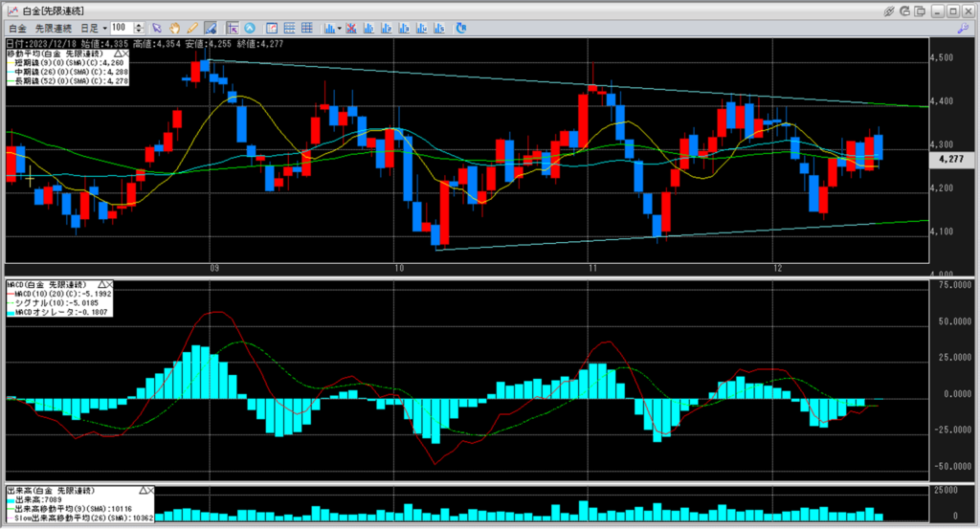The height and width of the screenshot is (529, 980).
Task: Toggle the link-windows chain icon in title bar
Action: coord(889,11)
